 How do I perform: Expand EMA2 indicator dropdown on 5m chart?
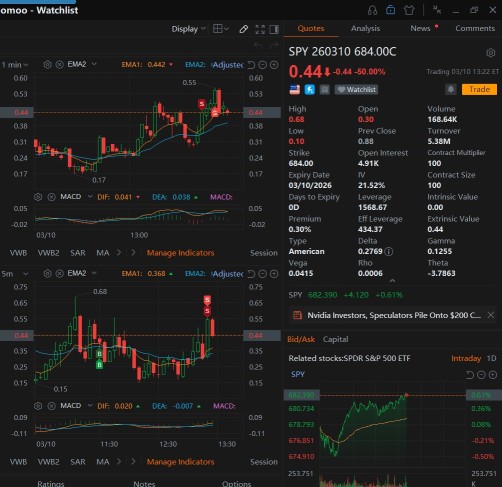pos(94,273)
